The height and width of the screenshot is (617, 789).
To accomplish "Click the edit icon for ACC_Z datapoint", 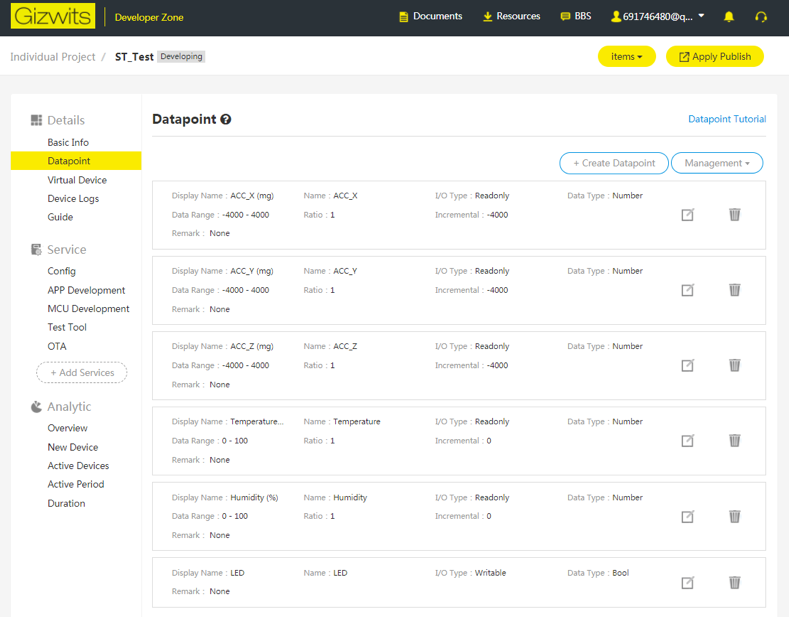I will pyautogui.click(x=687, y=366).
